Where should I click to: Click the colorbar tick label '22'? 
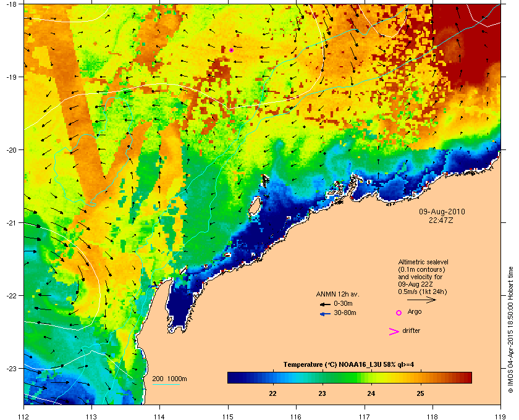point(272,393)
